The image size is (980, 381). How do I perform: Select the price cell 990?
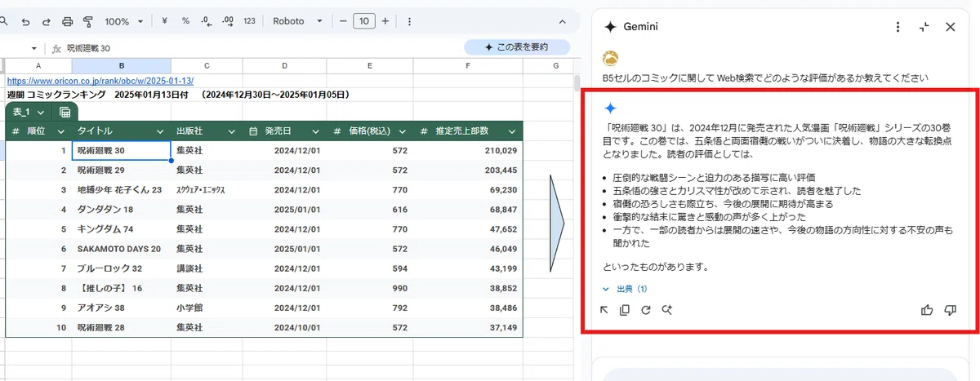coord(369,288)
